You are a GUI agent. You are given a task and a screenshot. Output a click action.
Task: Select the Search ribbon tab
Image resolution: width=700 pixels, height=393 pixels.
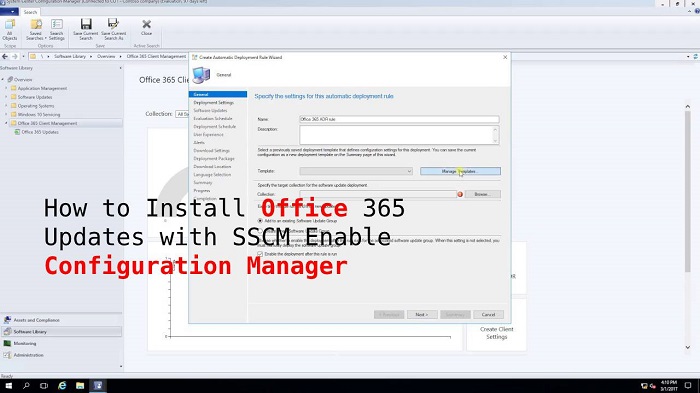[30, 12]
